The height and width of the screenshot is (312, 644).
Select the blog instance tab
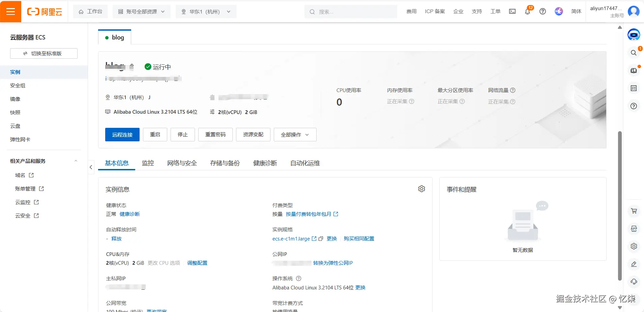coord(115,37)
